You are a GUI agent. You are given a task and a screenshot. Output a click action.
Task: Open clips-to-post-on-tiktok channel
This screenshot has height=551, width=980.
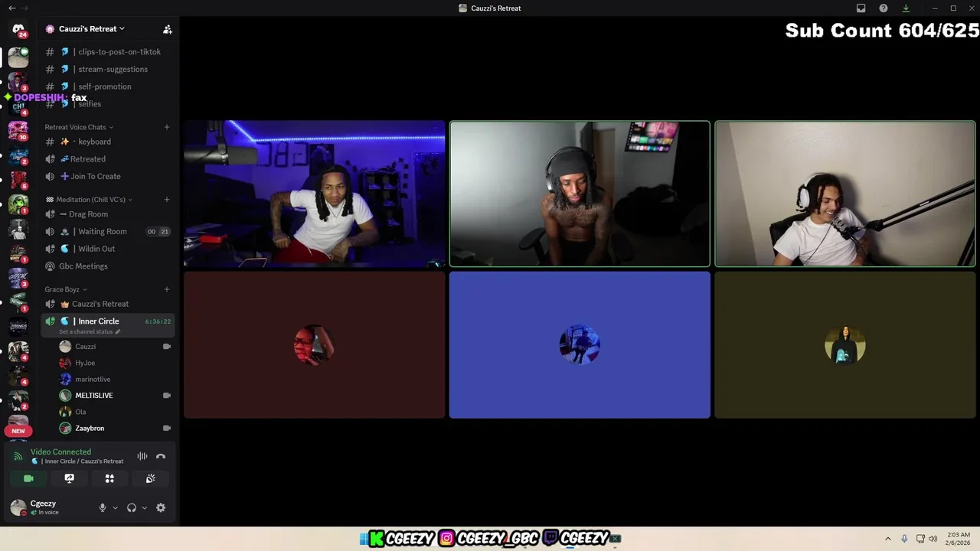pyautogui.click(x=107, y=52)
